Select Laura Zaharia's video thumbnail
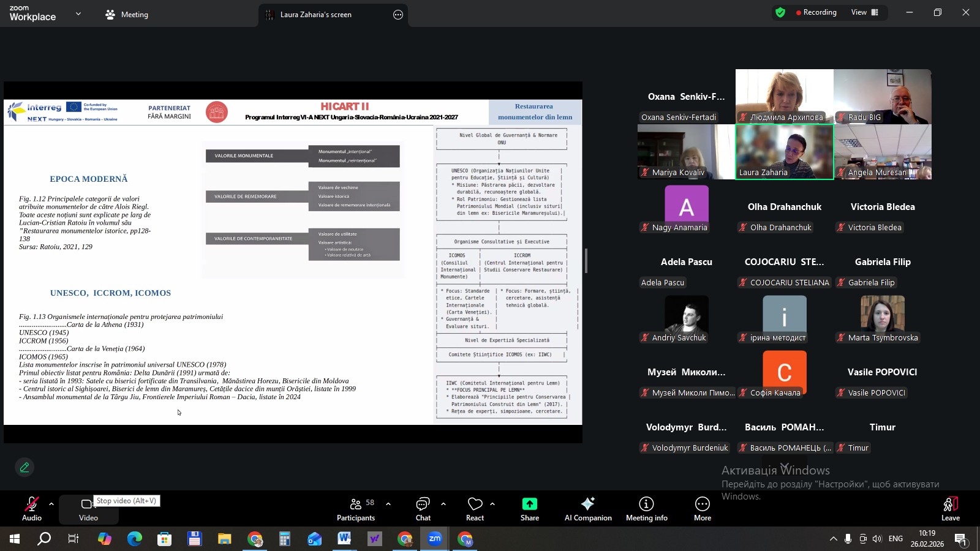The width and height of the screenshot is (980, 551). [x=784, y=151]
